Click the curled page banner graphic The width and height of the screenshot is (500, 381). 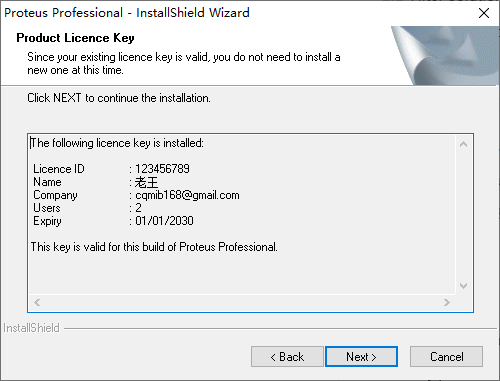tap(445, 56)
